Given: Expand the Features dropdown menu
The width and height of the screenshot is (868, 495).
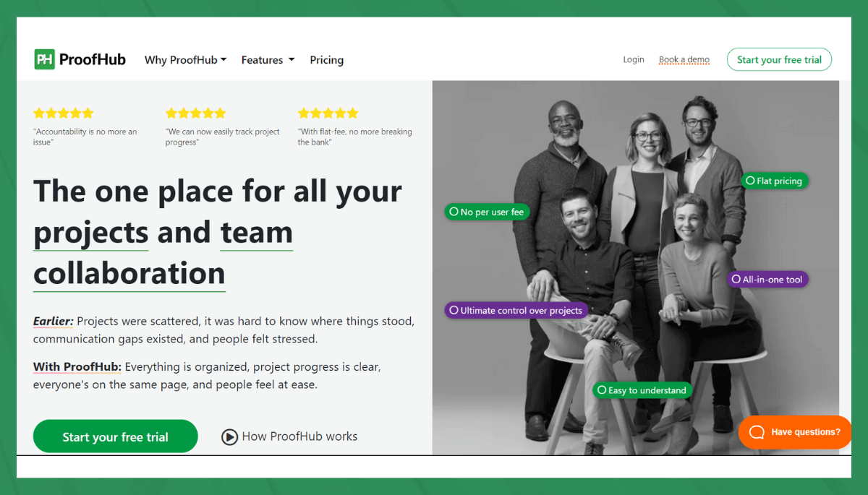Looking at the screenshot, I should tap(268, 60).
